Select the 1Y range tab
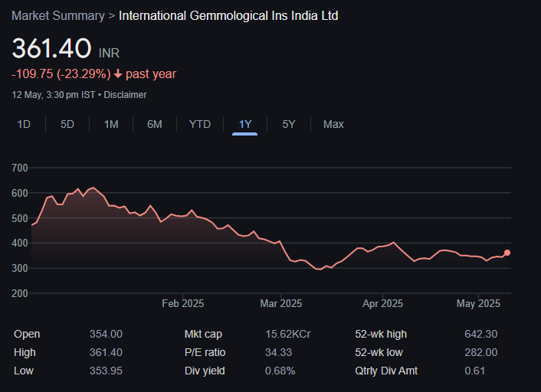The width and height of the screenshot is (541, 392). [245, 124]
